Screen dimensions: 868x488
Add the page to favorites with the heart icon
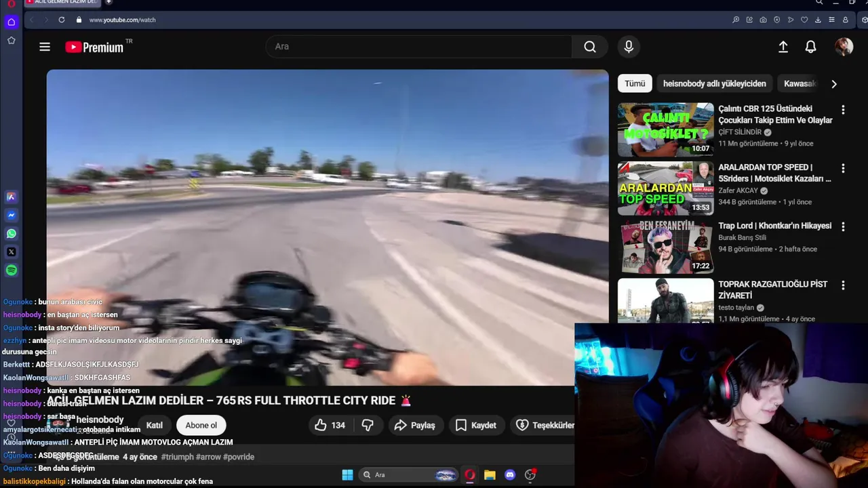point(804,20)
